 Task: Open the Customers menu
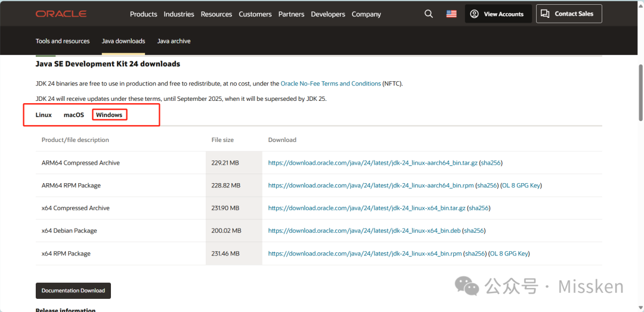tap(255, 14)
